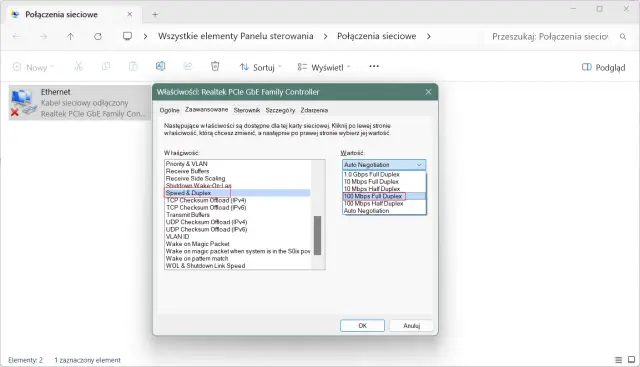This screenshot has width=640, height=367.
Task: Click Połączenia sieciowe breadcrumb
Action: coord(376,36)
